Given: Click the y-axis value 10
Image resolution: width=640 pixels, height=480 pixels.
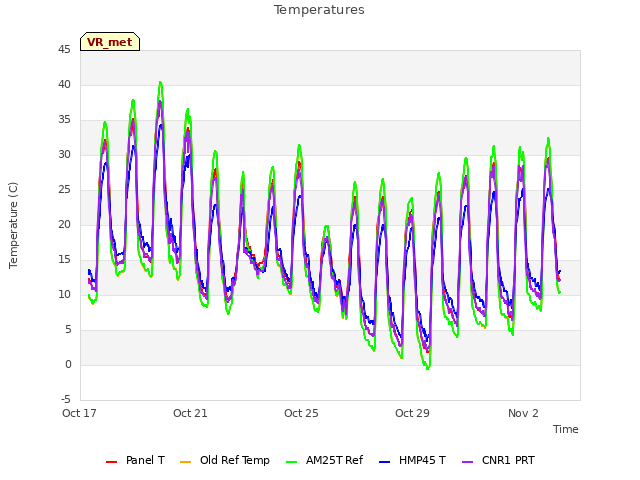Looking at the screenshot, I should (x=64, y=295).
